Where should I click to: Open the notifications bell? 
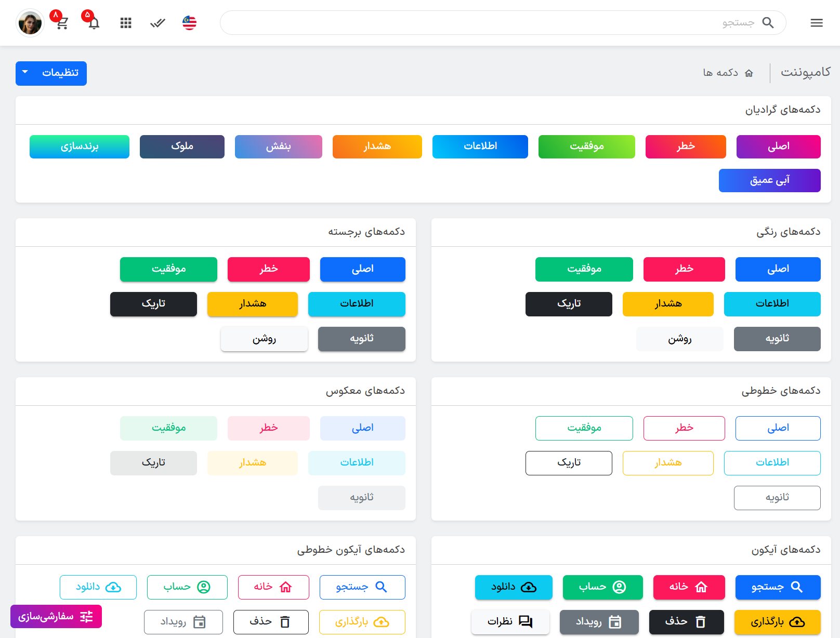coord(94,23)
